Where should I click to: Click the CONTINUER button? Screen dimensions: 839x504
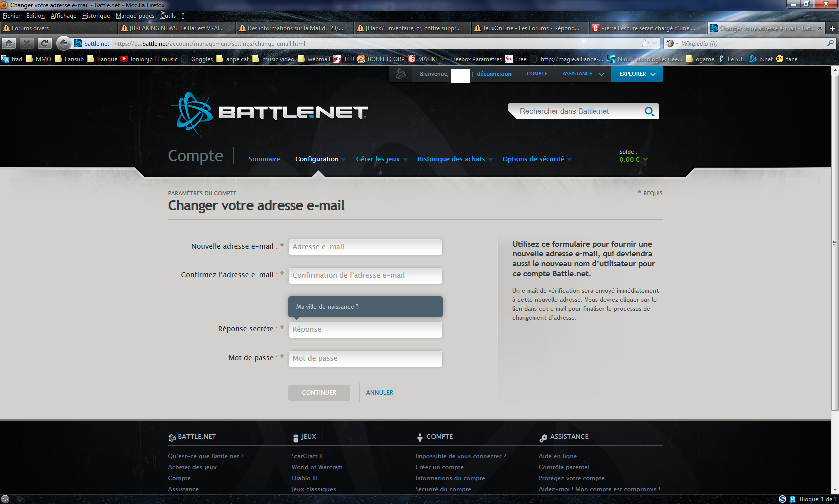click(x=319, y=393)
